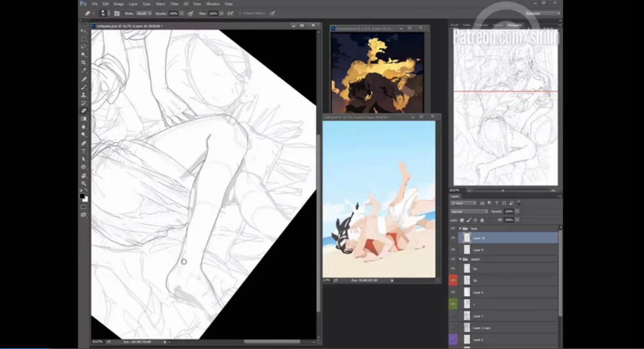Open the layer blend mode dropdown
The height and width of the screenshot is (349, 644).
coord(469,211)
